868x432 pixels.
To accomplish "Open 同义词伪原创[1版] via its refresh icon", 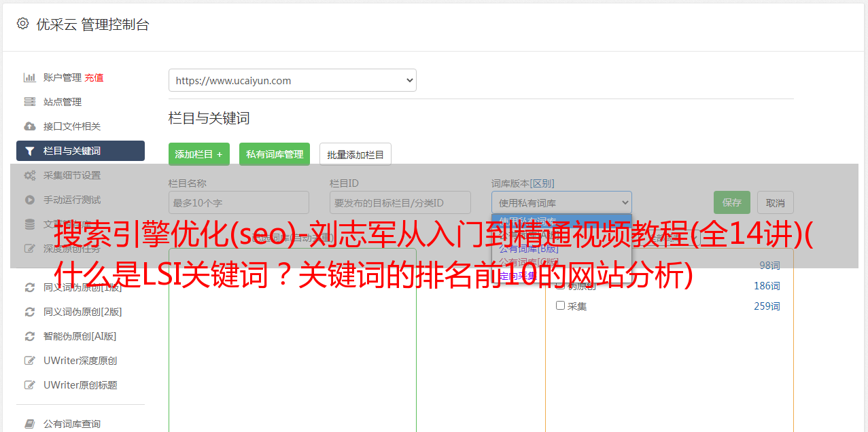I will [x=30, y=287].
